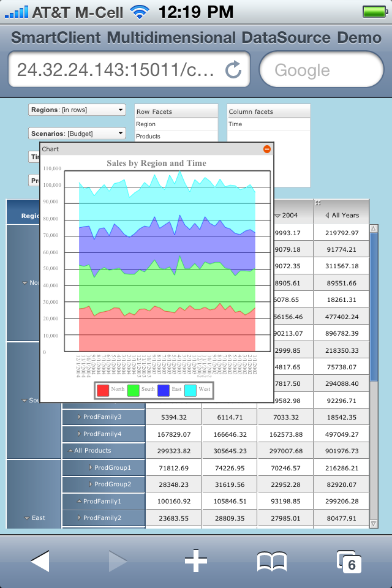The height and width of the screenshot is (588, 392).
Task: Select Products in Row Facets list
Action: 176,137
